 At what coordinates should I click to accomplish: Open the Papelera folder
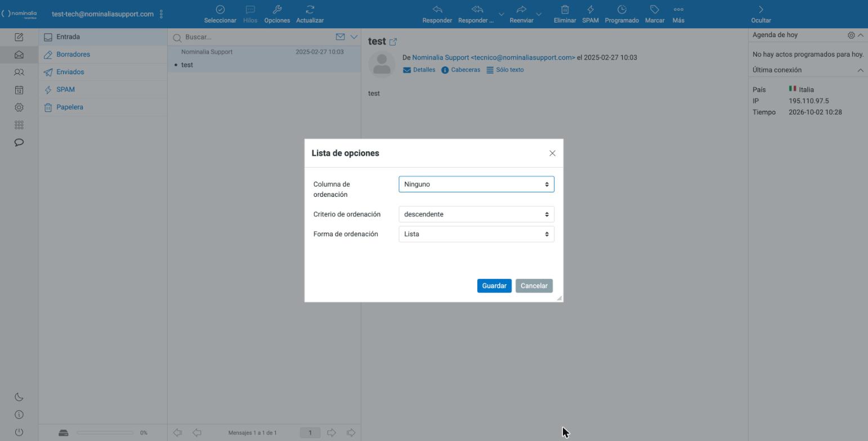point(103,107)
